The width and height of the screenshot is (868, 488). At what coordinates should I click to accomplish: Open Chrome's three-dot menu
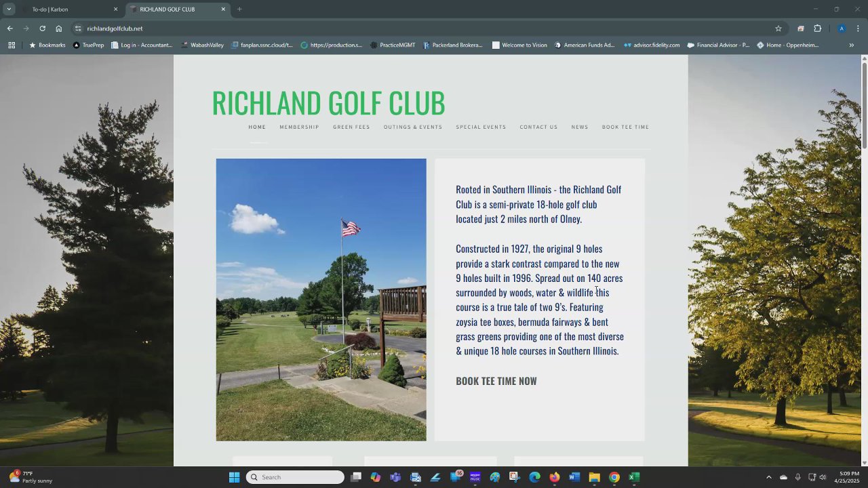[858, 28]
